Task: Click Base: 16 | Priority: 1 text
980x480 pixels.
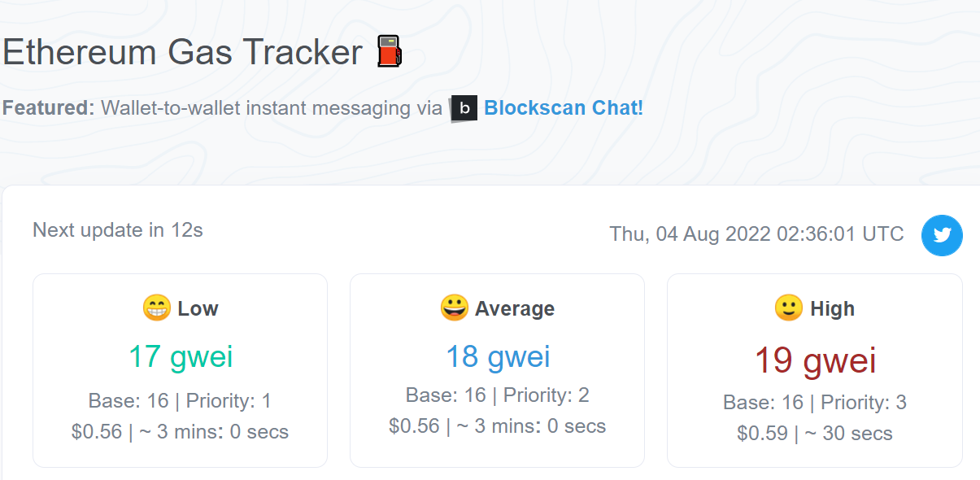Action: pyautogui.click(x=180, y=400)
